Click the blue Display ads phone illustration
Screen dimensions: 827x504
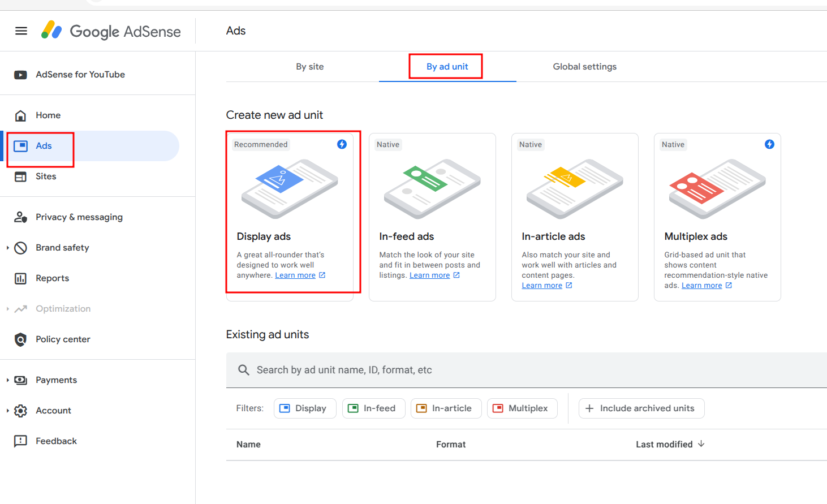tap(290, 189)
